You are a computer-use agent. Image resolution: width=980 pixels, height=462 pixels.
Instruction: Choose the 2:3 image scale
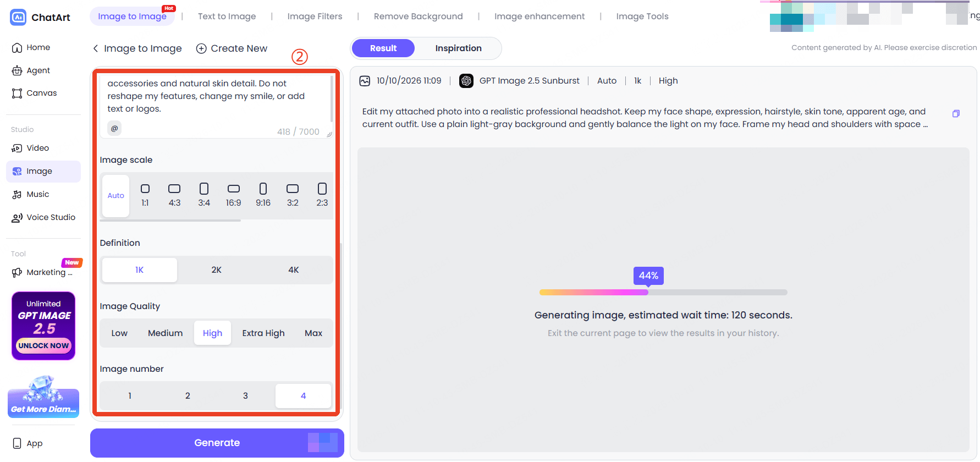[322, 196]
